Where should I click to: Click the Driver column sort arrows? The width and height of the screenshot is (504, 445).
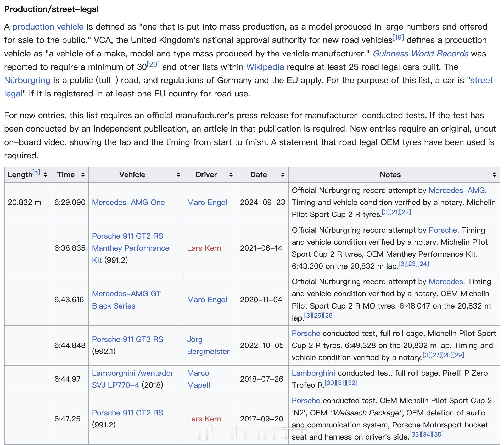coord(231,175)
